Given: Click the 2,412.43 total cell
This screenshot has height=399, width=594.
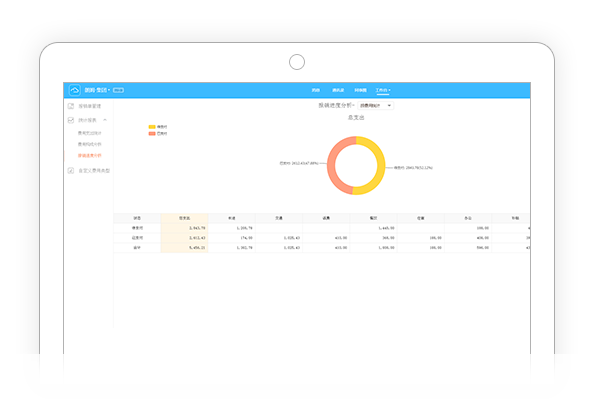Looking at the screenshot, I should point(184,238).
